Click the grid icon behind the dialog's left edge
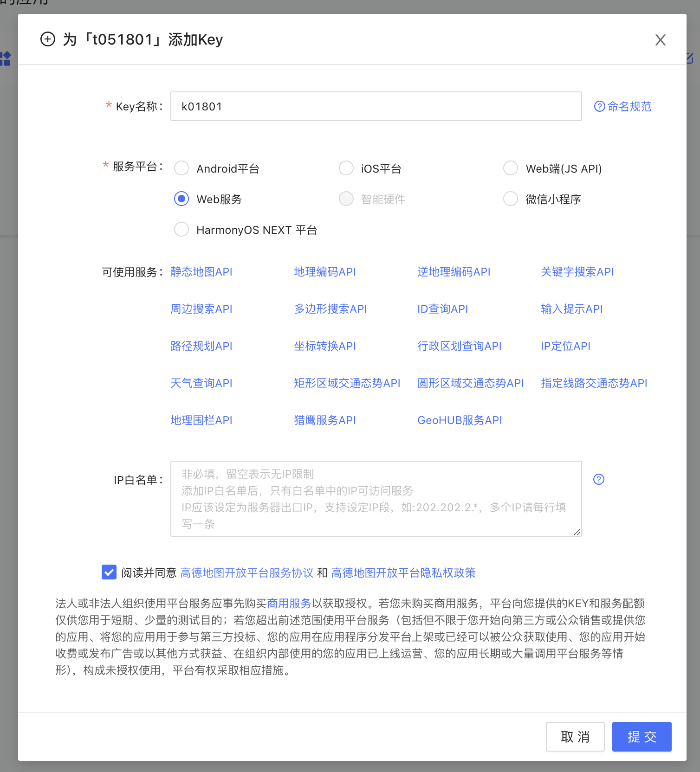The image size is (700, 772). (5, 59)
